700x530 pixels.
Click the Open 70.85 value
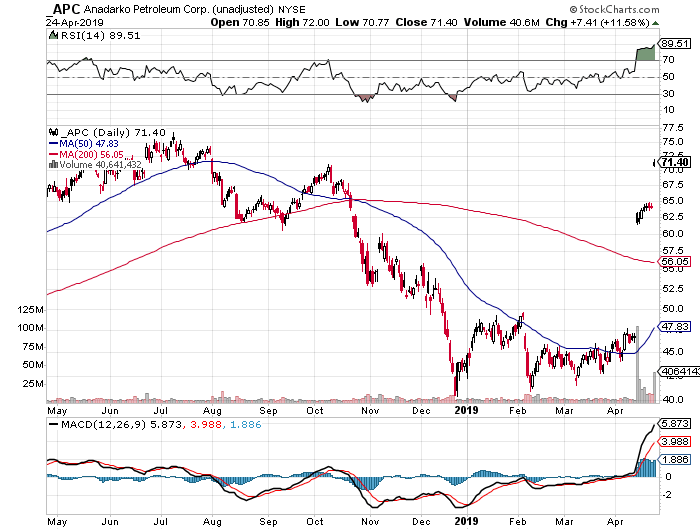240,22
